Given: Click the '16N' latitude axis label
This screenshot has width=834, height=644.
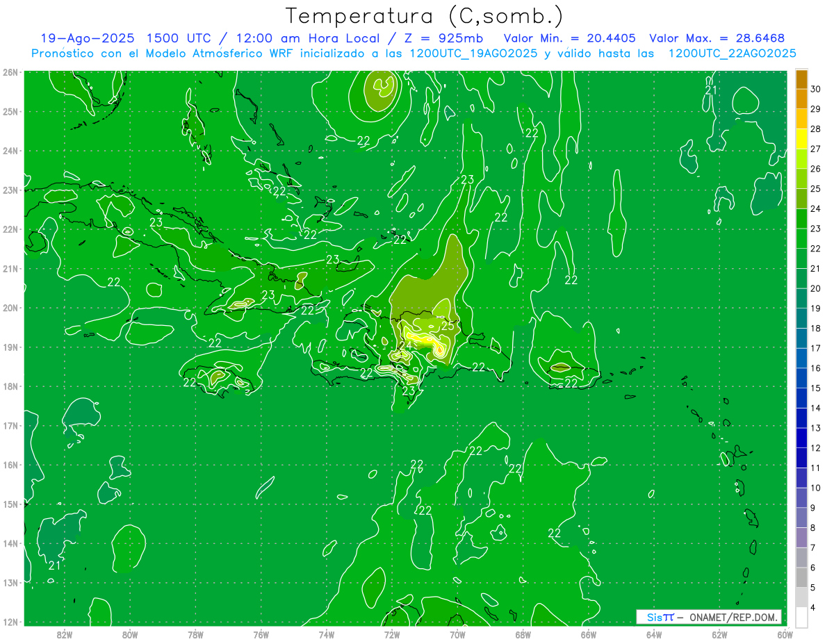Looking at the screenshot, I should 10,465.
